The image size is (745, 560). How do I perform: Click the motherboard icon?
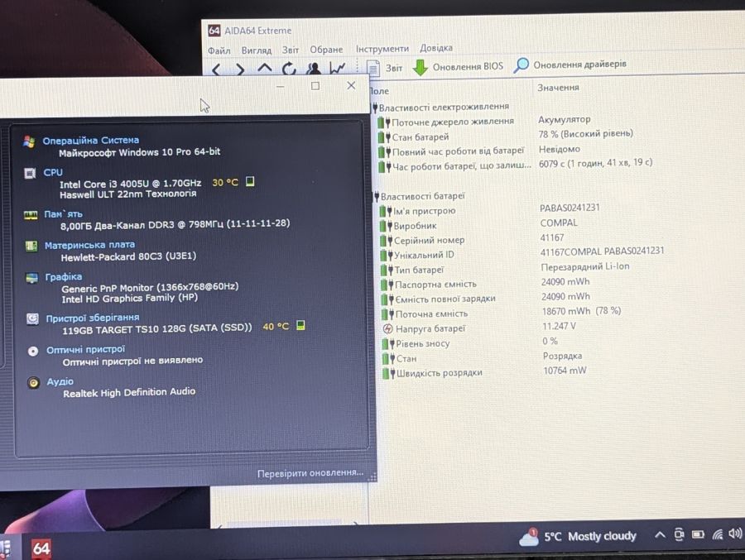pos(31,246)
